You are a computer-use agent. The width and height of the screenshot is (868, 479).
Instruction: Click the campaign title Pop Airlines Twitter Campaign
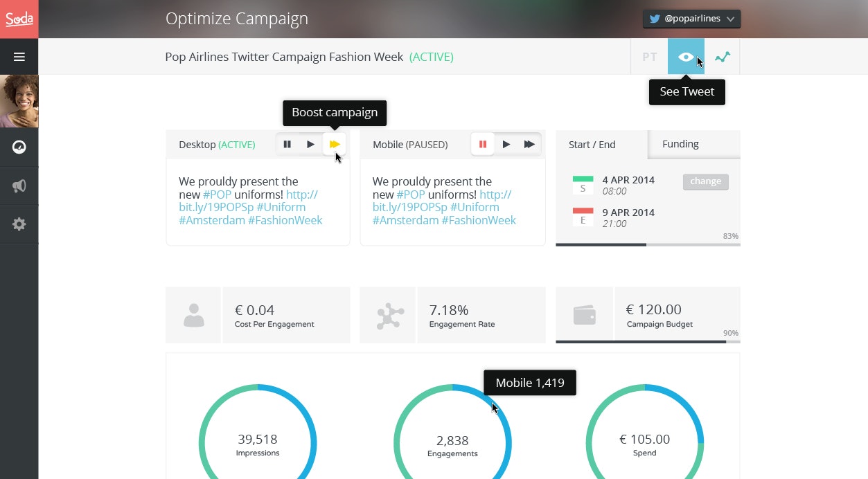(x=284, y=57)
